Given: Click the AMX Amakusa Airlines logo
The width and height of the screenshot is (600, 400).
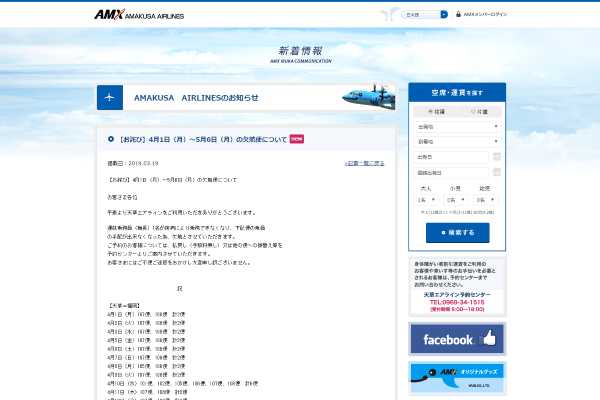Looking at the screenshot, I should tap(139, 15).
